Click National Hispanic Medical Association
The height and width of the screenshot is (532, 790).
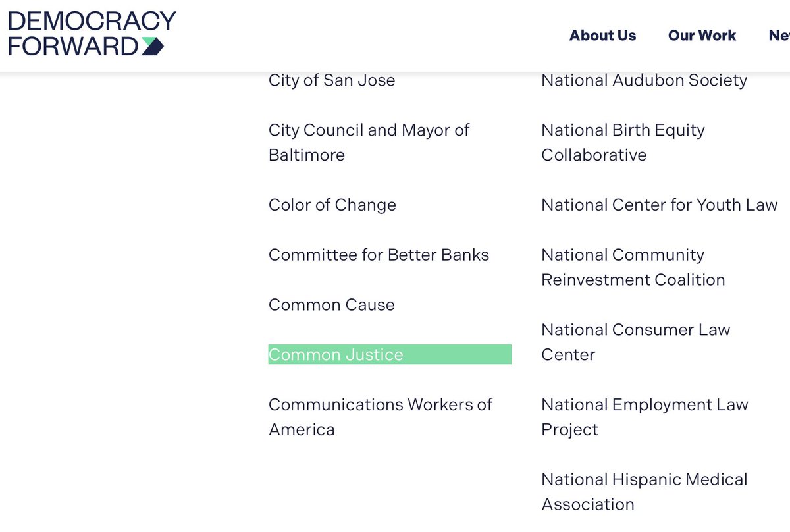tap(644, 492)
